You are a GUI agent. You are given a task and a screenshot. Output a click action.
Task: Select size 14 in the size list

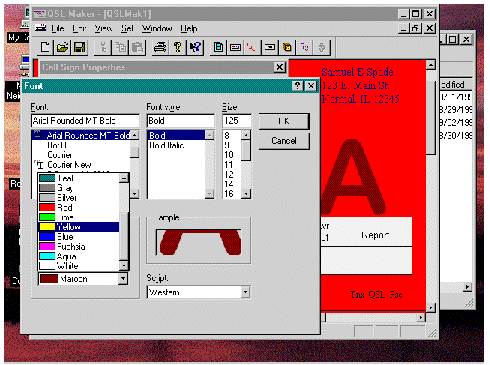pos(232,184)
